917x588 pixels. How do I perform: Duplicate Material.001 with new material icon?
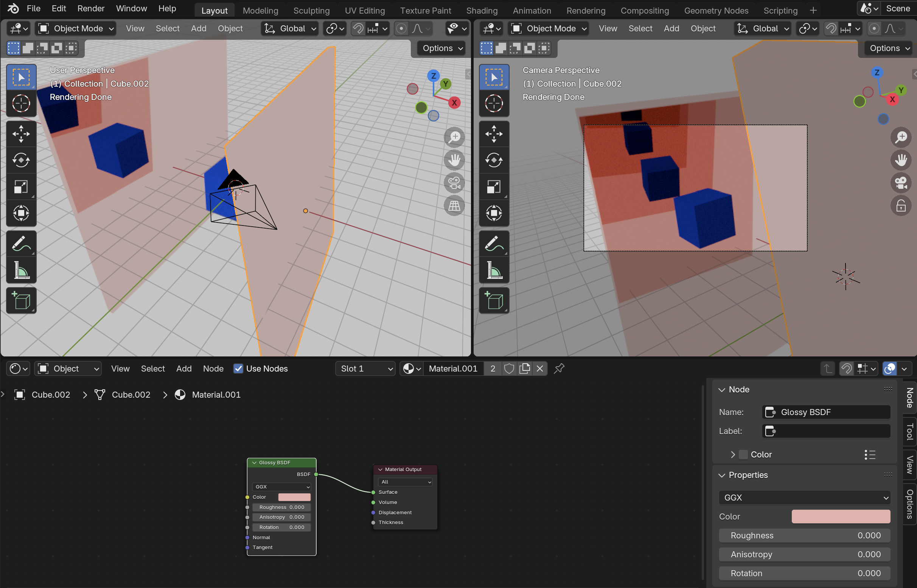point(525,369)
